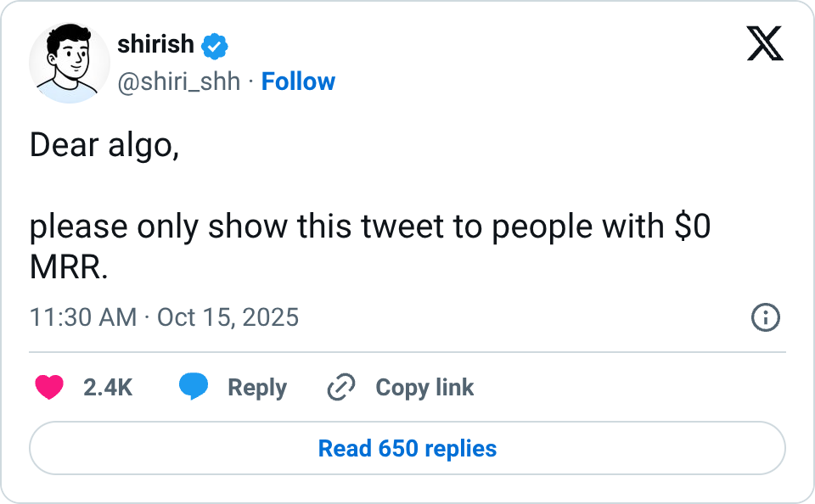Open Read 650 replies button
815x504 pixels.
[x=407, y=448]
